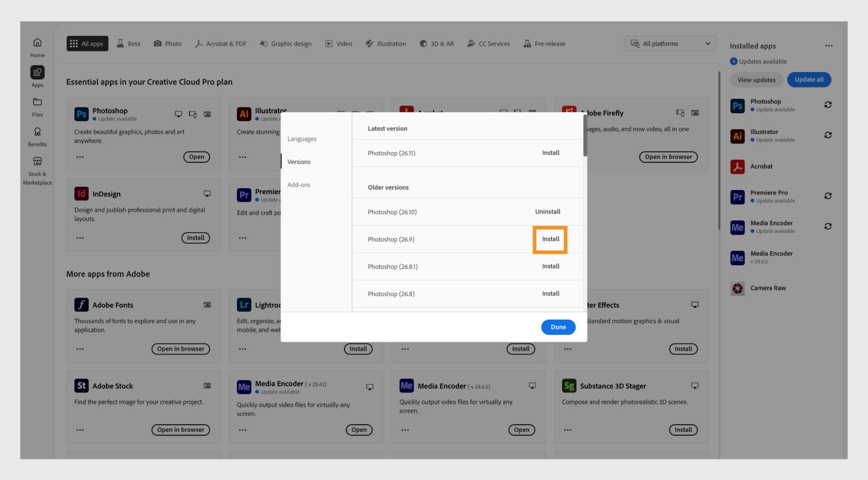Image resolution: width=868 pixels, height=480 pixels.
Task: Click Done to close the versions dialog
Action: (x=558, y=327)
